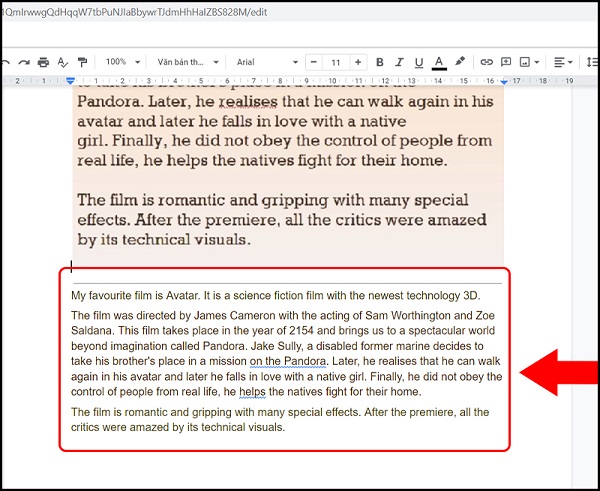Decrease font size with minus button
Image resolution: width=600 pixels, height=491 pixels.
click(x=314, y=62)
